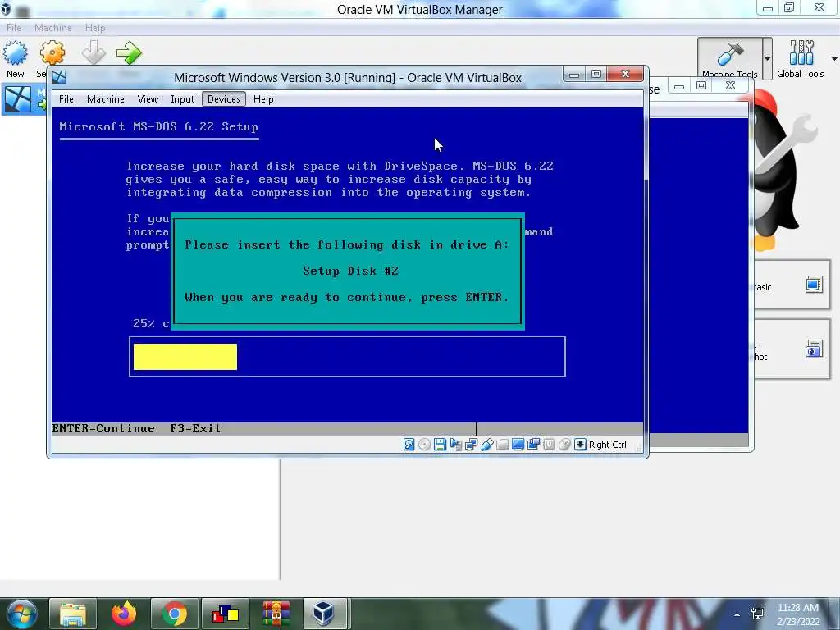The height and width of the screenshot is (630, 840).
Task: Switch to VirtualBox taskbar icon
Action: [325, 614]
